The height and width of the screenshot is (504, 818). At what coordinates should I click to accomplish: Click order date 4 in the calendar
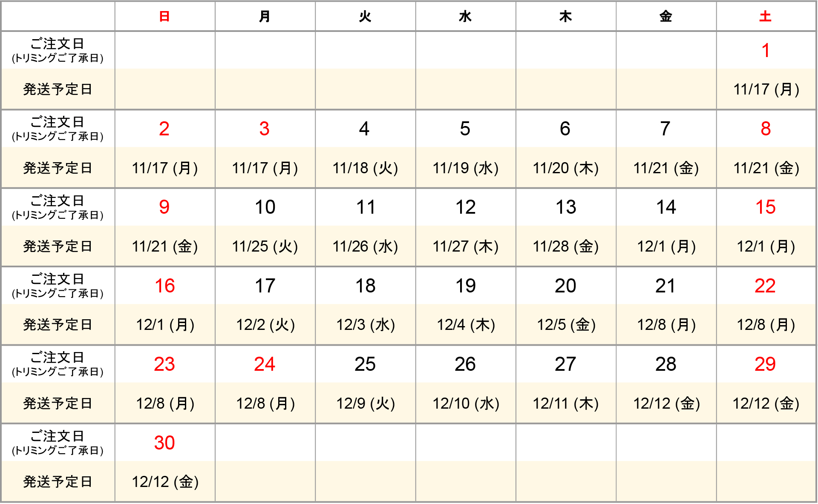point(364,129)
